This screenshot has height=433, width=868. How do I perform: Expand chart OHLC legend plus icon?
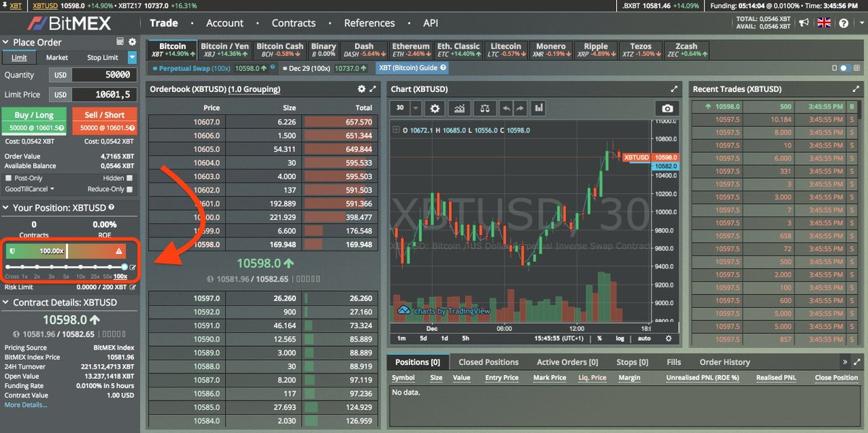[x=395, y=130]
